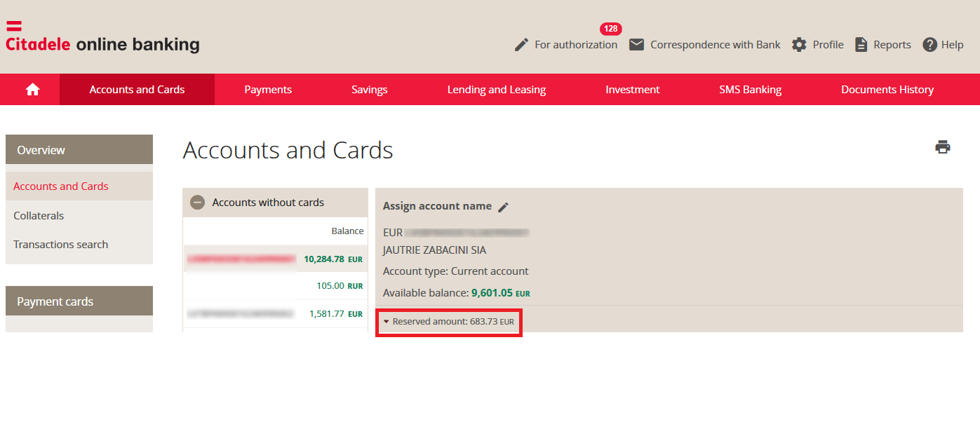Screen dimensions: 980x422
Task: Switch to the Payments tab
Action: pyautogui.click(x=268, y=89)
